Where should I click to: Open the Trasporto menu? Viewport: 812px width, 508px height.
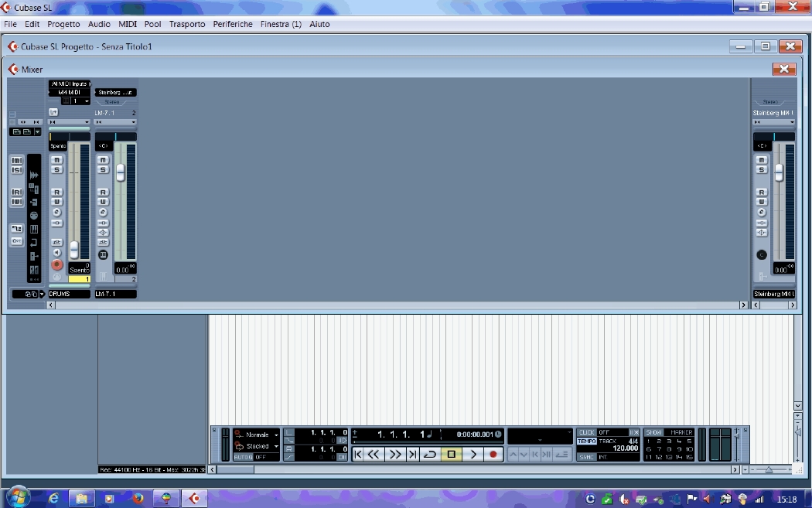tap(187, 24)
